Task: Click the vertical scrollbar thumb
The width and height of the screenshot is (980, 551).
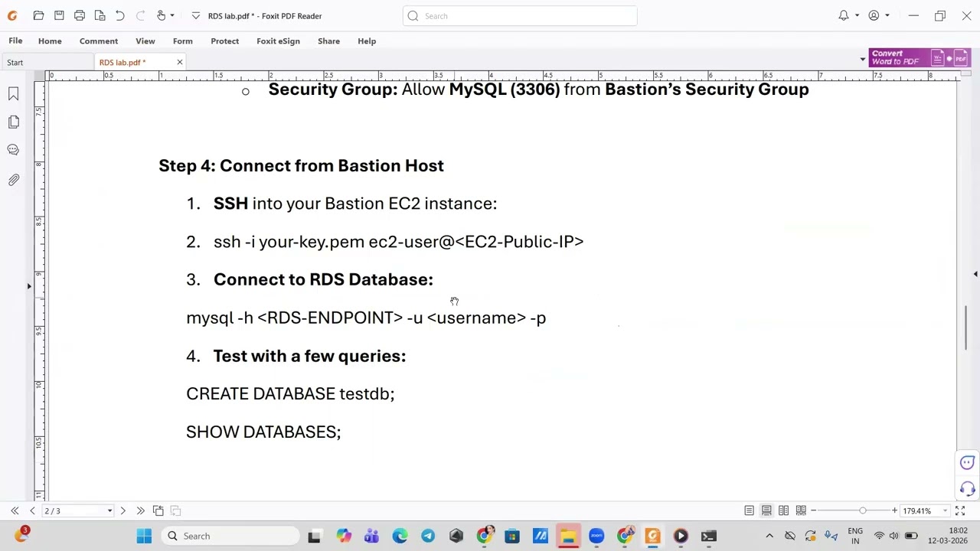Action: pos(967,327)
